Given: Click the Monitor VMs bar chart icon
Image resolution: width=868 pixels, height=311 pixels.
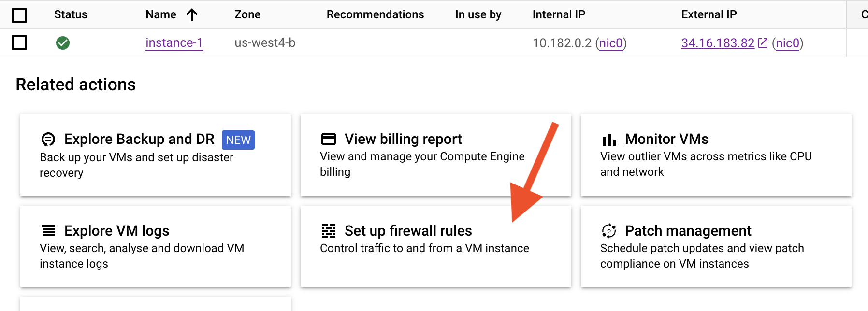Looking at the screenshot, I should [609, 140].
